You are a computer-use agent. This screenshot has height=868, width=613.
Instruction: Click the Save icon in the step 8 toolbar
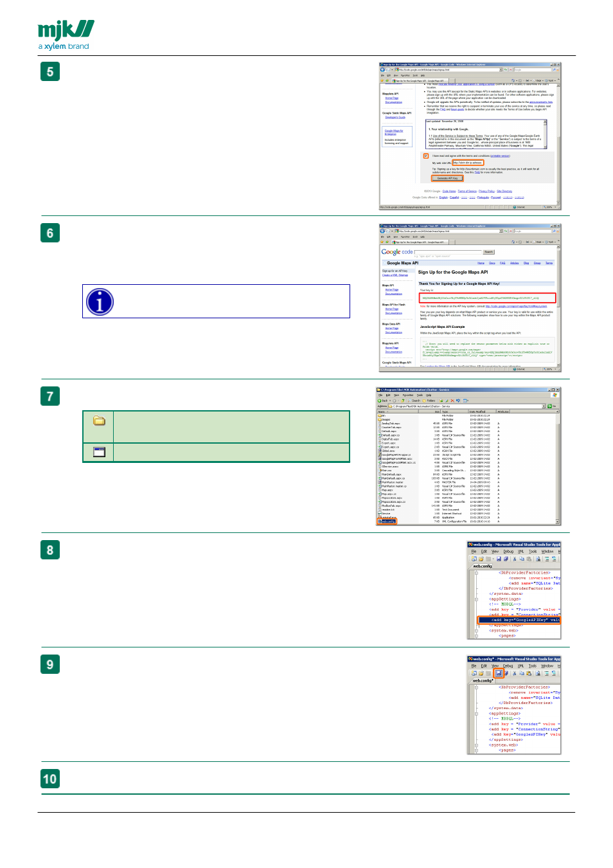[x=499, y=559]
